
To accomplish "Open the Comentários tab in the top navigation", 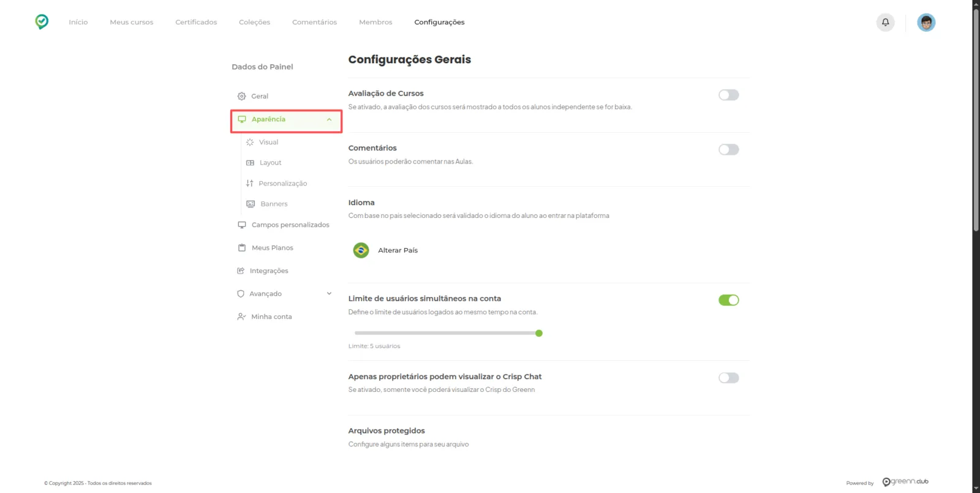I will [315, 22].
